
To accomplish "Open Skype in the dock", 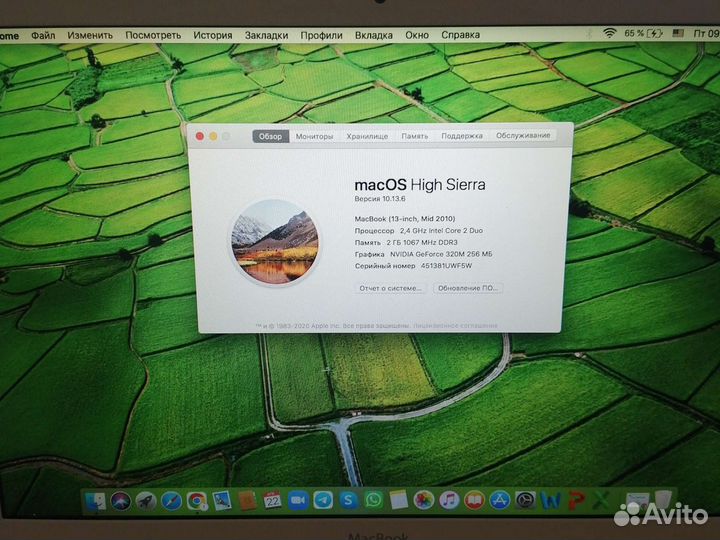I will (x=349, y=500).
